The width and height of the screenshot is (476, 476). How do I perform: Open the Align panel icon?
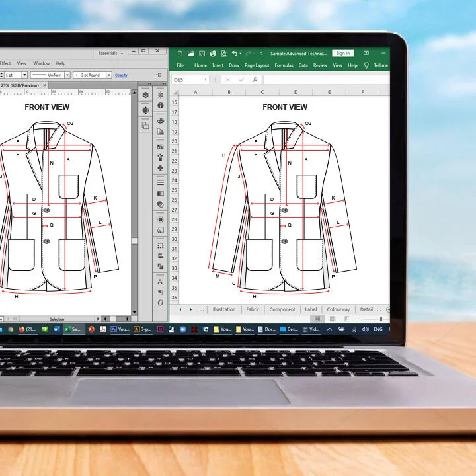161,256
